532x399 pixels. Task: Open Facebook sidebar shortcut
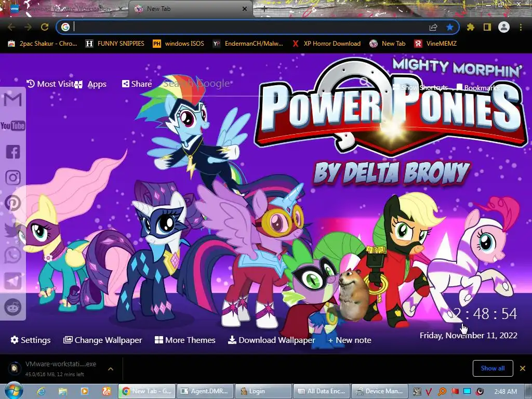pos(13,152)
